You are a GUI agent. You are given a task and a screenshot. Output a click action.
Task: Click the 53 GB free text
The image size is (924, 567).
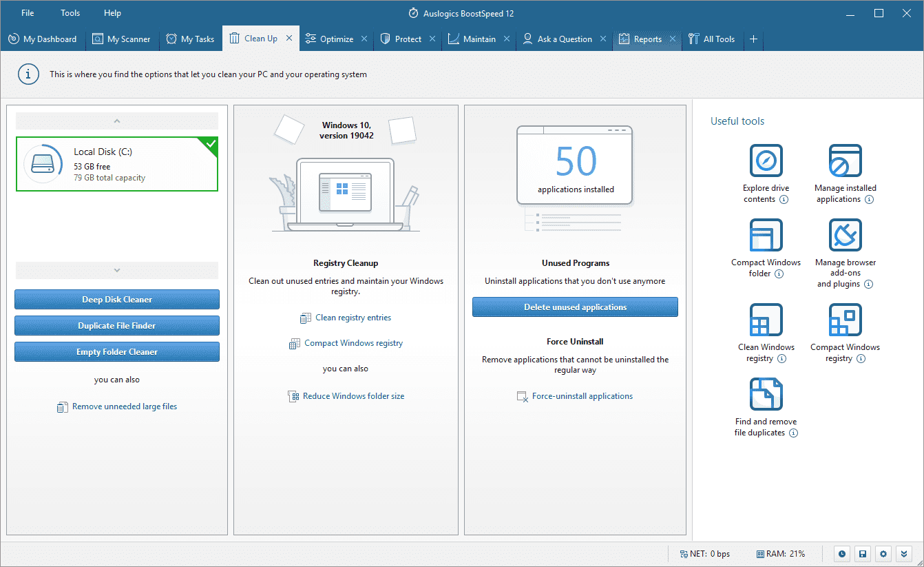92,167
